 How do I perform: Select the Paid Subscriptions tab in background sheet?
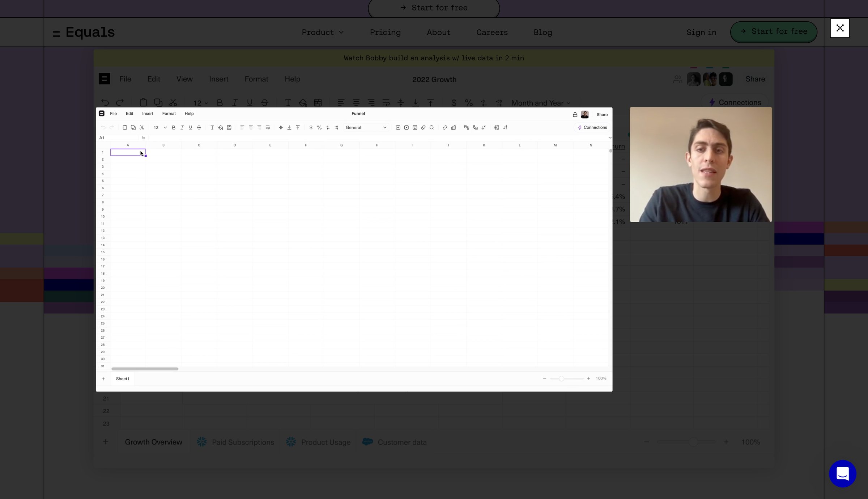[235, 442]
